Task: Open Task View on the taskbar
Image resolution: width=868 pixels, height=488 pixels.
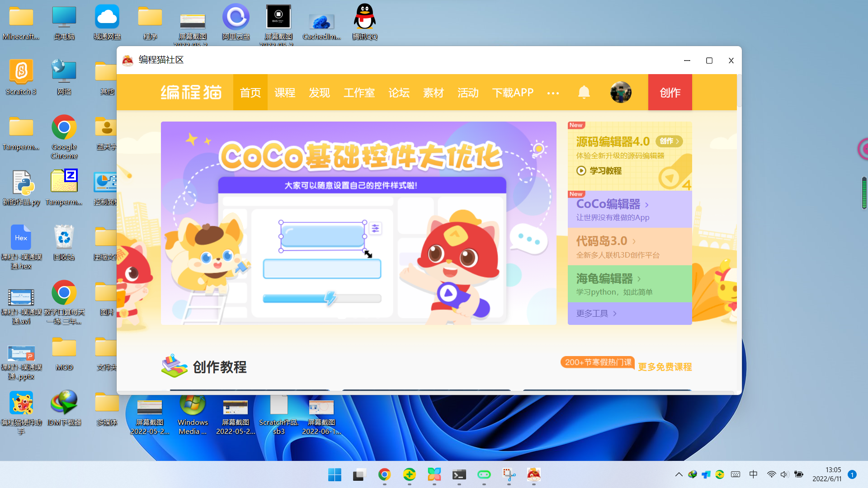Action: tap(359, 474)
